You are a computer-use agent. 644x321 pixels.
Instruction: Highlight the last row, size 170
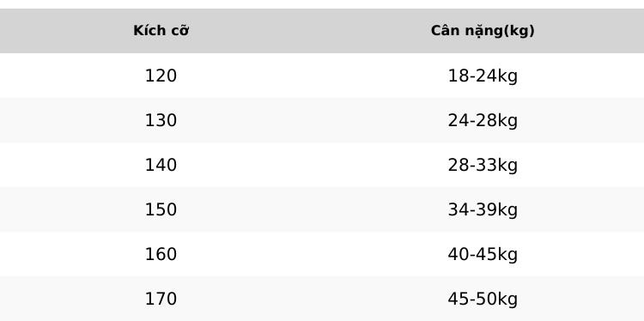pos(322,299)
